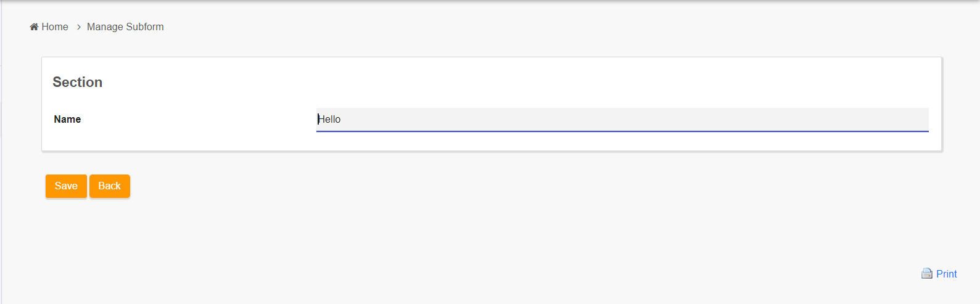Image resolution: width=980 pixels, height=304 pixels.
Task: Click the breadcrumb chevron separator arrow
Action: click(79, 27)
